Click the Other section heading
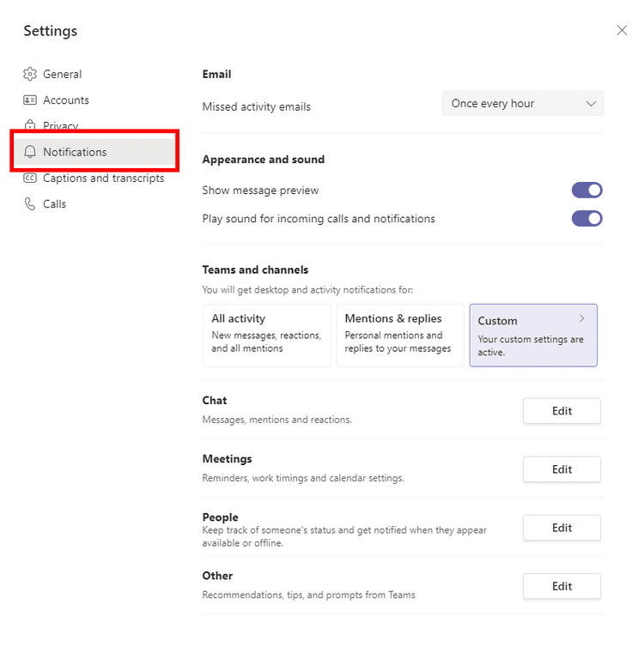 coord(217,576)
